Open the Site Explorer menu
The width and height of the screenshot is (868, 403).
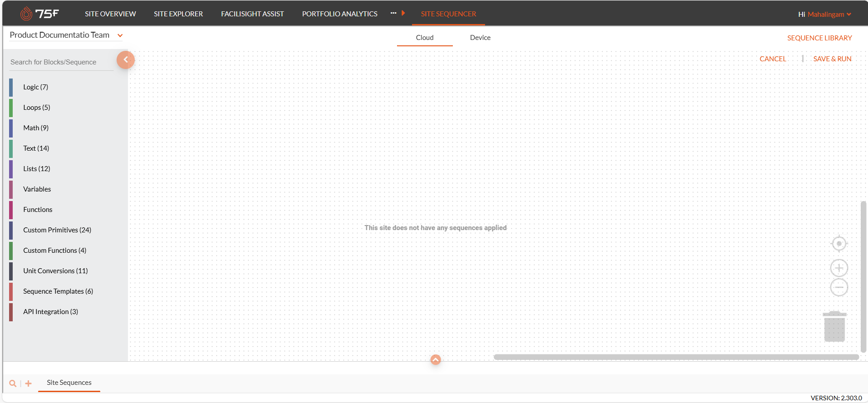point(178,14)
